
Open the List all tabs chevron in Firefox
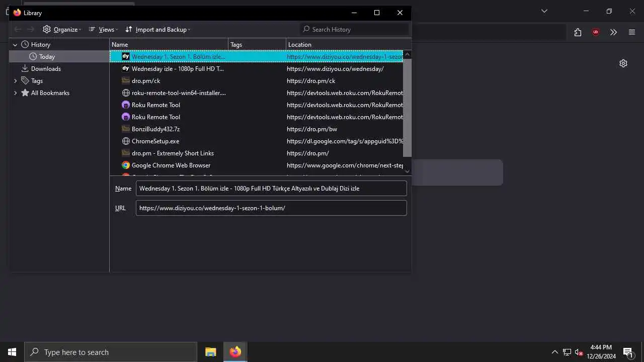tap(544, 11)
